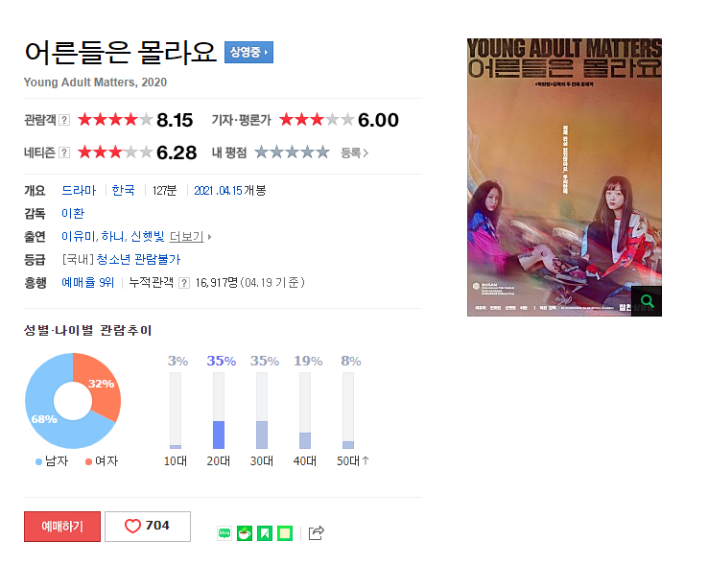Open the 네티즌 rating help question mark
708x588 pixels.
(64, 153)
